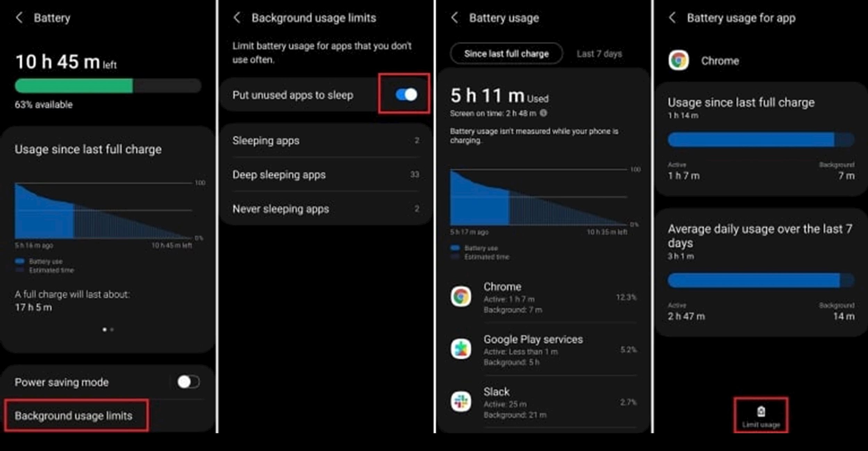
Task: Expand the Deep sleeping apps section
Action: click(x=325, y=175)
